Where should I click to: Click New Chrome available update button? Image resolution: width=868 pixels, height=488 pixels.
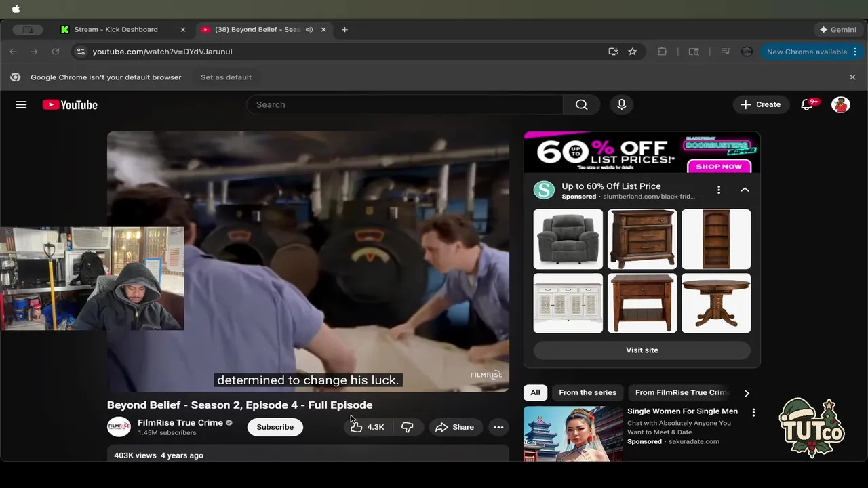806,52
